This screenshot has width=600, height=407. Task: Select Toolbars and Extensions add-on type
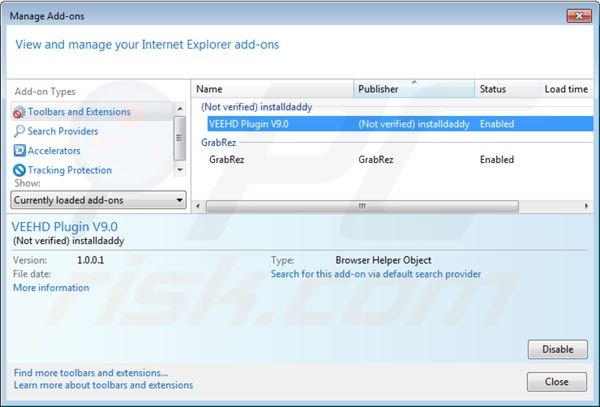[x=92, y=112]
